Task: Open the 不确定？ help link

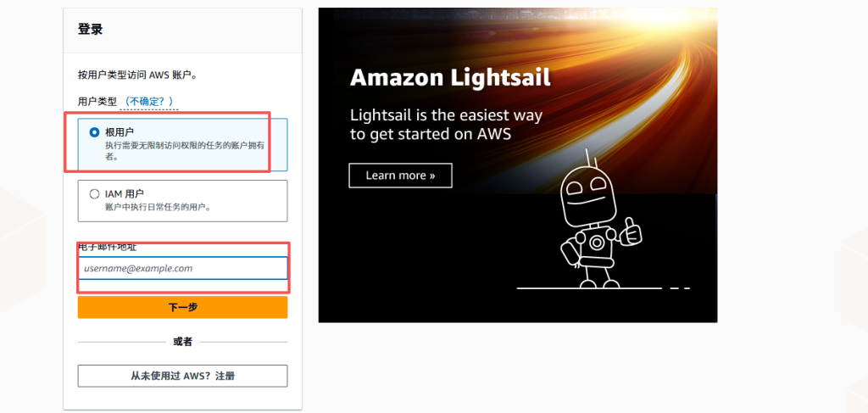Action: [149, 102]
